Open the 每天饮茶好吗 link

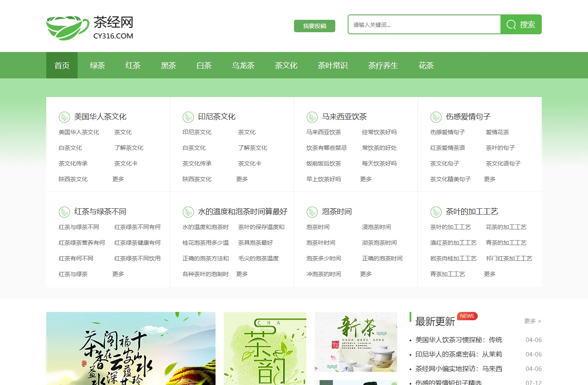pyautogui.click(x=379, y=163)
